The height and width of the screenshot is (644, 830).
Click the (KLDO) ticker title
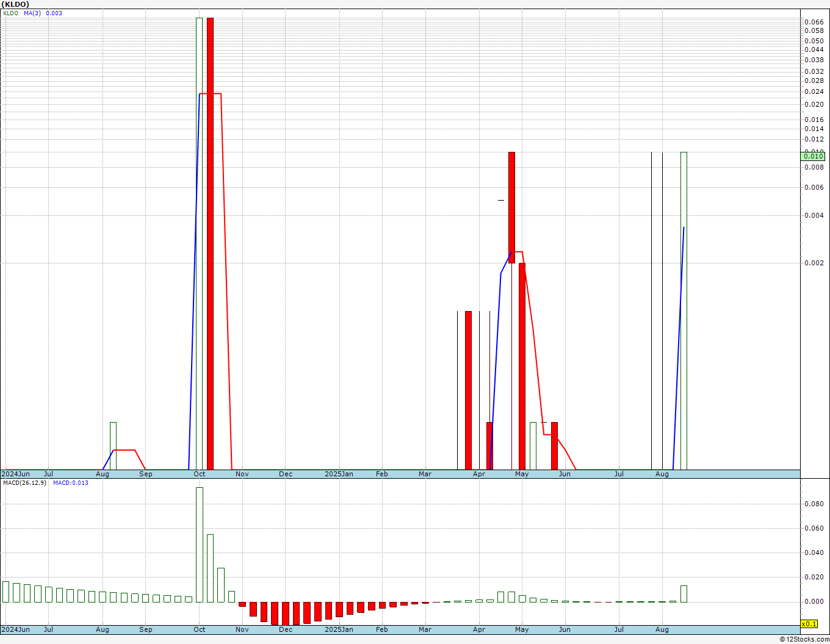pyautogui.click(x=15, y=4)
